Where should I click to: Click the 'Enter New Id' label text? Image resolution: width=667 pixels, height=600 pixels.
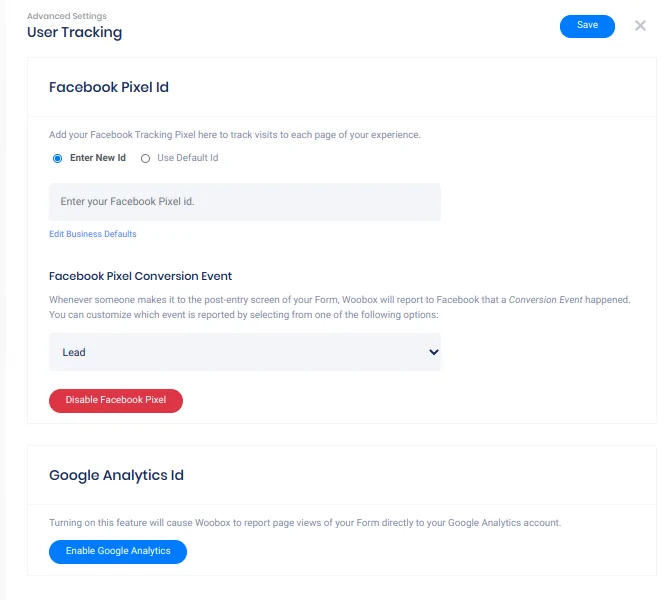pos(98,158)
